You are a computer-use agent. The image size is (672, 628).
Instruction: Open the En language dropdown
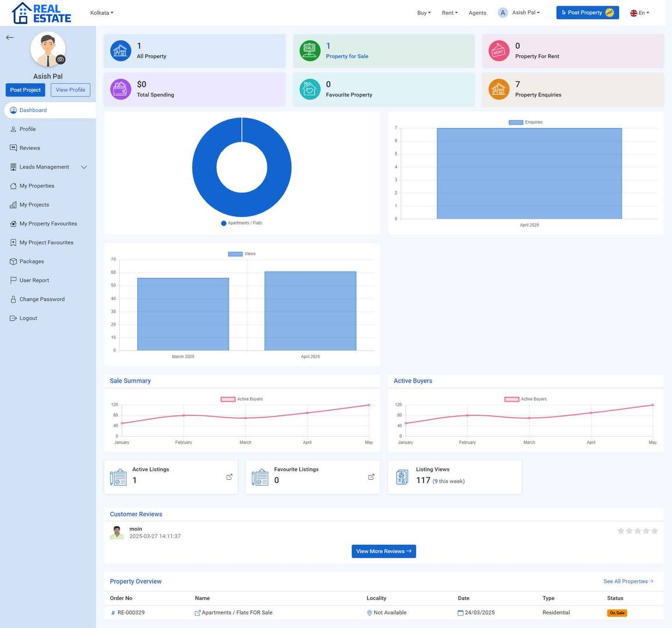click(x=639, y=13)
